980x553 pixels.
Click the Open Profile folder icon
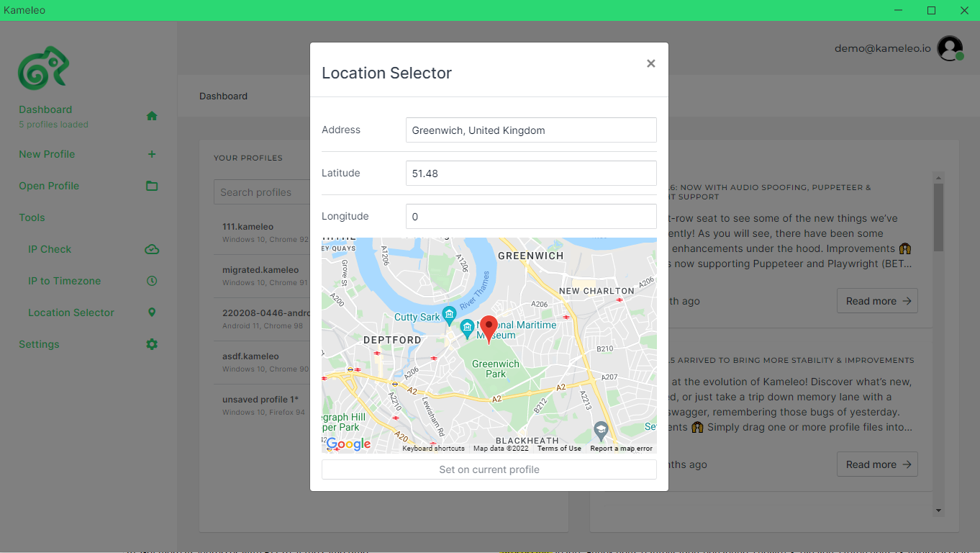(x=152, y=186)
